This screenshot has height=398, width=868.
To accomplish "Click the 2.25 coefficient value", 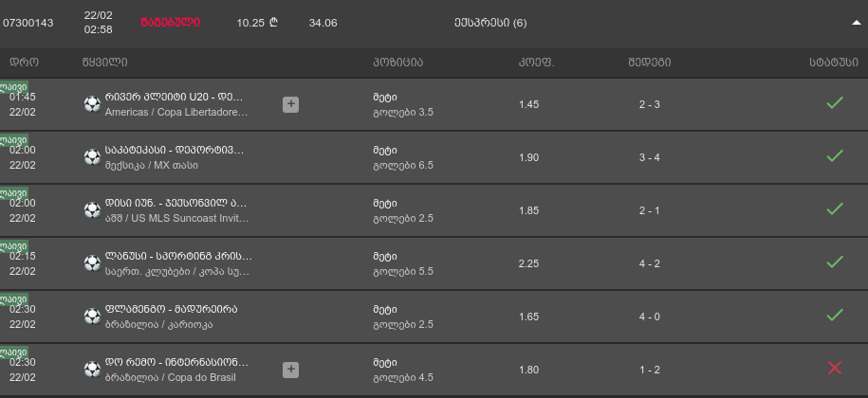I will click(x=528, y=262).
